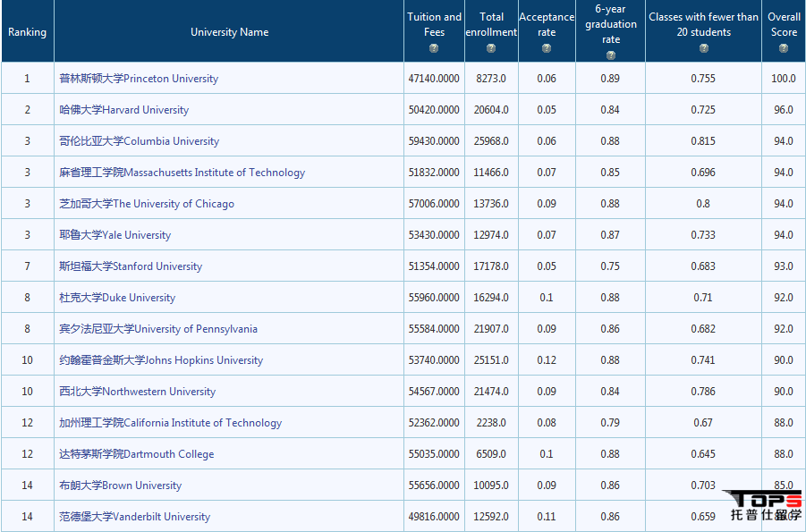Open Duke University link
The image size is (806, 532).
[x=117, y=298]
